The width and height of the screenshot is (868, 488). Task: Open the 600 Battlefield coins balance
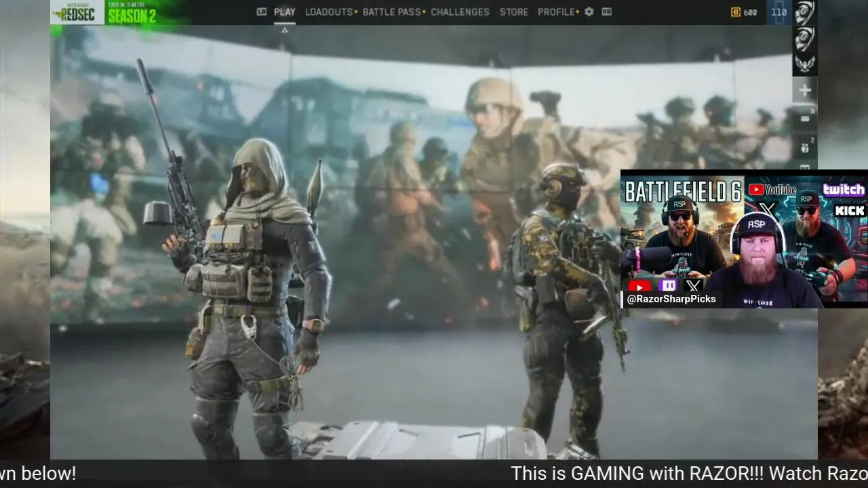pyautogui.click(x=744, y=12)
